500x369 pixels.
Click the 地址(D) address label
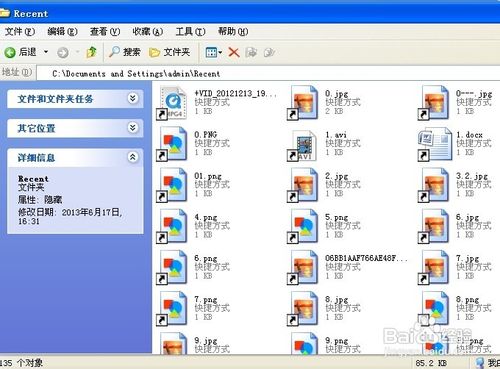point(17,72)
